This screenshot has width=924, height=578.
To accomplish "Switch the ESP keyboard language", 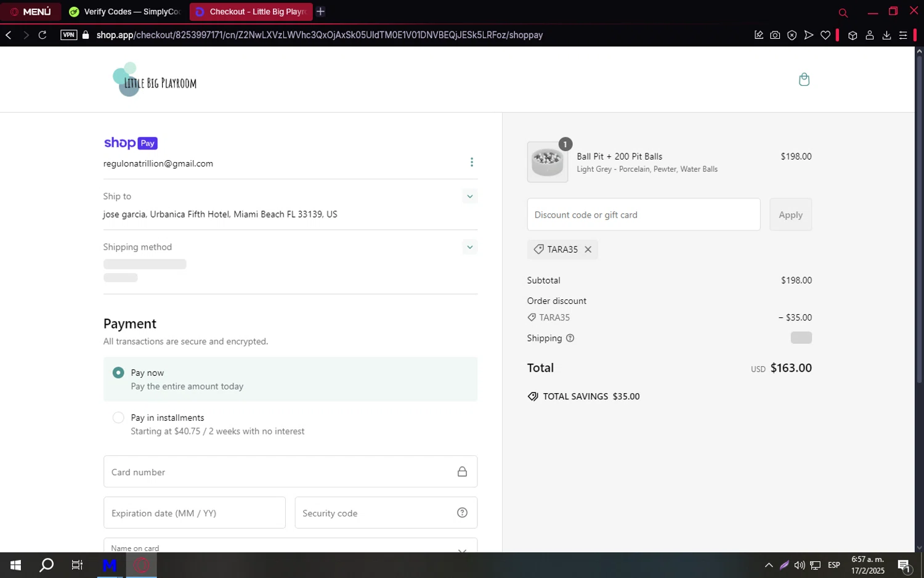I will click(x=834, y=565).
